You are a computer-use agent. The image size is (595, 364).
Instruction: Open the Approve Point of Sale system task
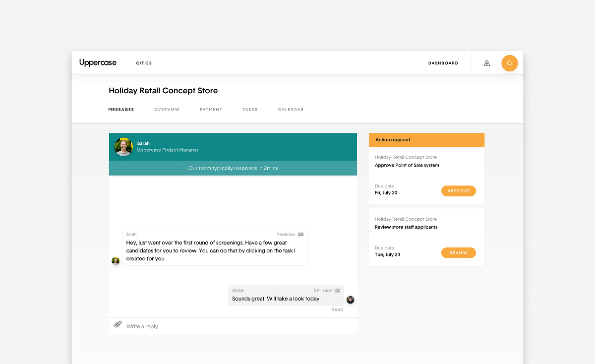coord(407,165)
